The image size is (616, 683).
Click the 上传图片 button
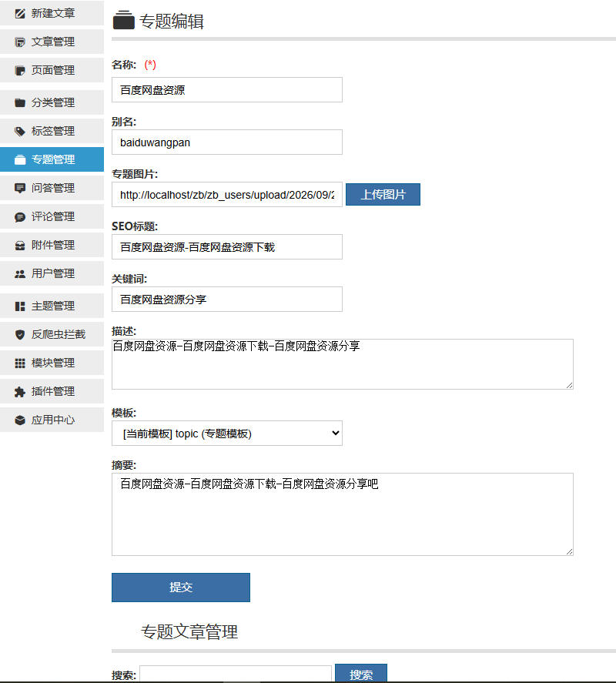coord(383,194)
